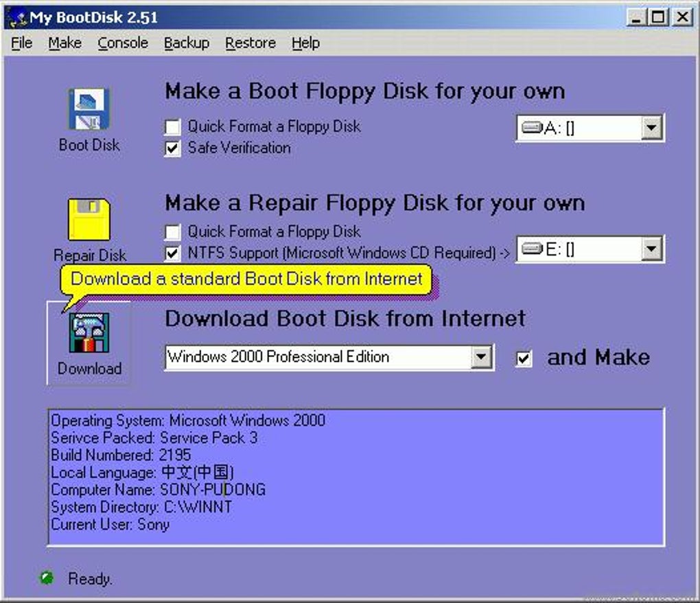Open the Help menu
Screen dimensions: 700x603
point(305,43)
